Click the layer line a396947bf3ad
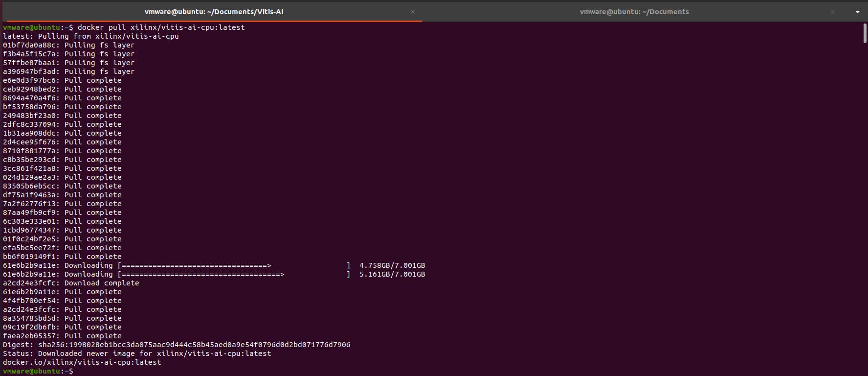 [x=68, y=71]
